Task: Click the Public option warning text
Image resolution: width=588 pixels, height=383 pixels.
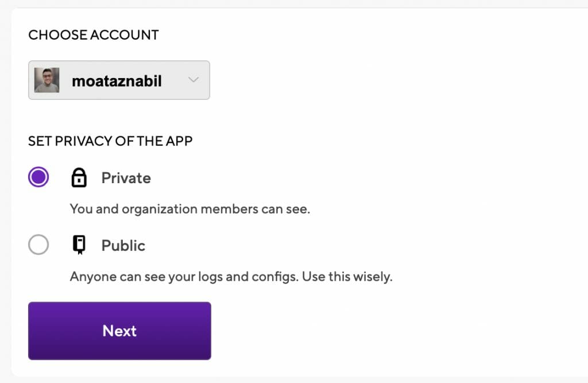Action: [x=231, y=276]
